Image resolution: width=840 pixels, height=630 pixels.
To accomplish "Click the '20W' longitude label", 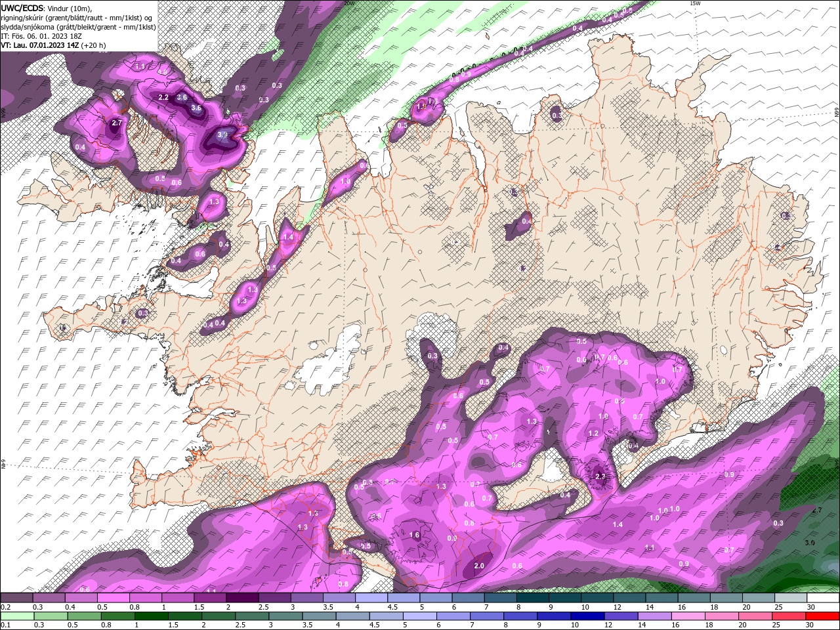I will 348,3.
